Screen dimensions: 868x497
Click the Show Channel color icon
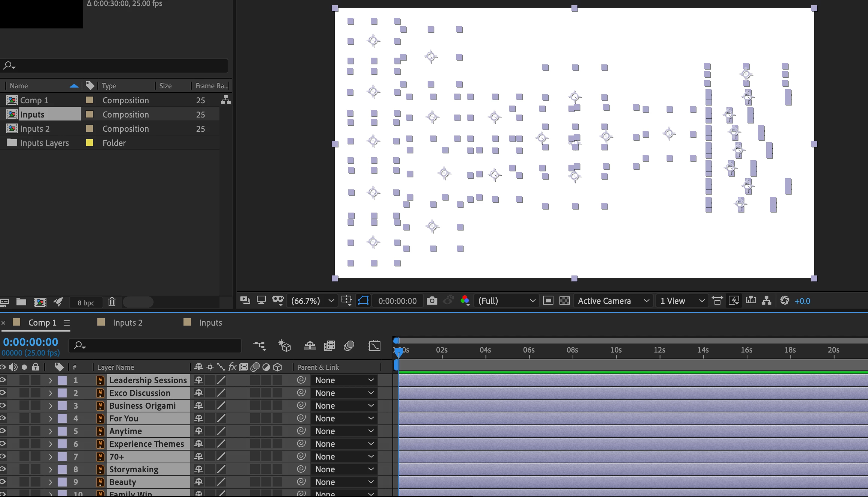pyautogui.click(x=465, y=301)
